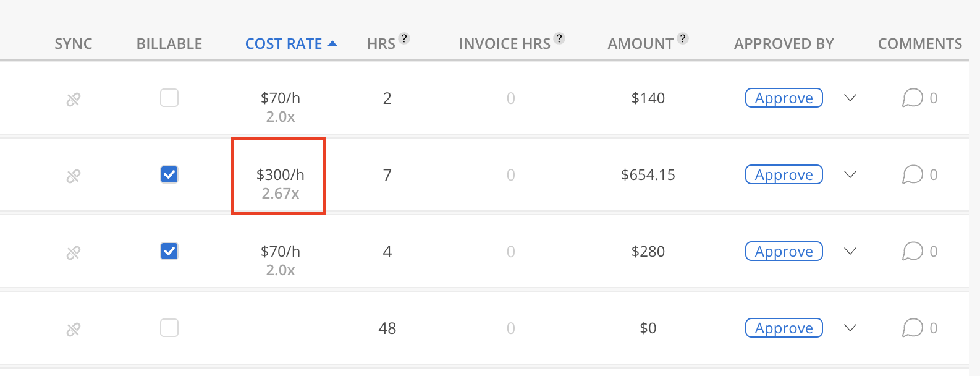
Task: Approve the $654.15 time entry
Action: 784,174
